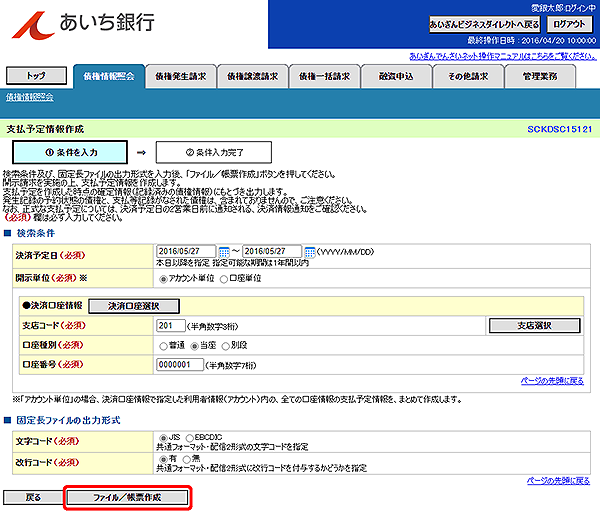Set line break code to 無
600x513 pixels.
[x=187, y=459]
